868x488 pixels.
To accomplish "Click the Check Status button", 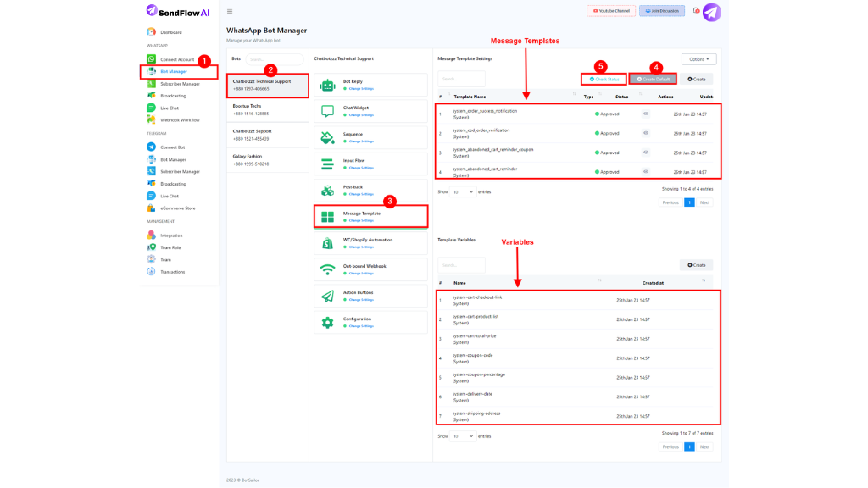I will coord(604,79).
